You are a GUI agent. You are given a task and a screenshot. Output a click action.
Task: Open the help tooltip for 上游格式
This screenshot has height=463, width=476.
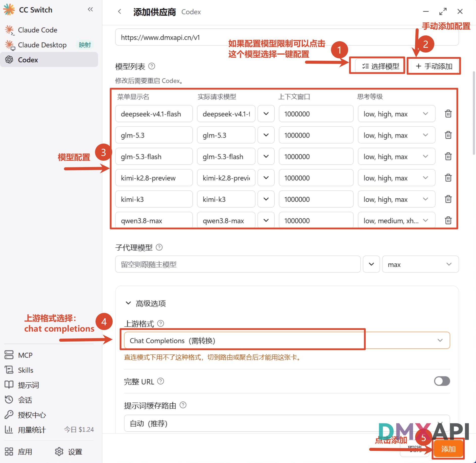pos(161,323)
